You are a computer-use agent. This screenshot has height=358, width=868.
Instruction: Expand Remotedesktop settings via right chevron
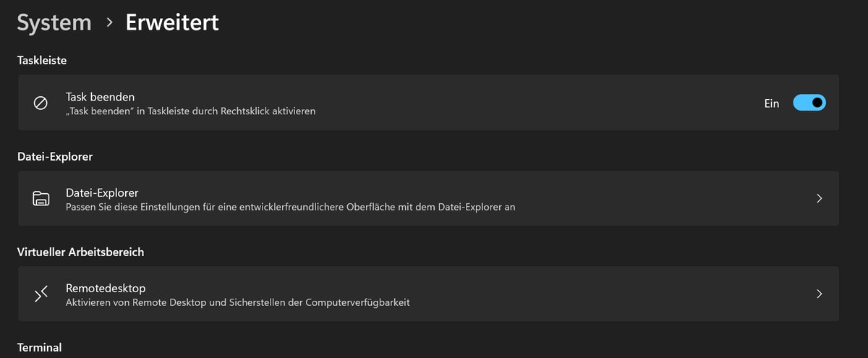(819, 294)
